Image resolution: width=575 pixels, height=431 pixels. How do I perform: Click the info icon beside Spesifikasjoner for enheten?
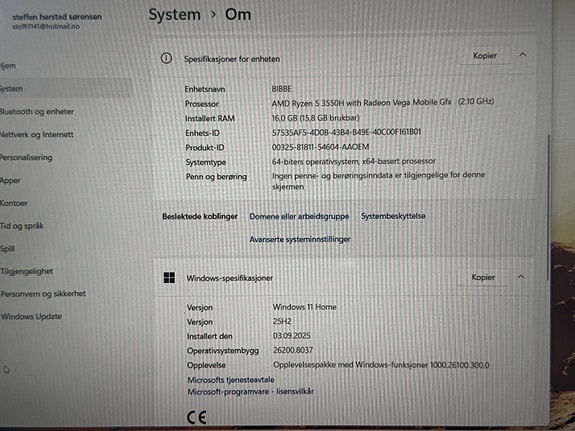pos(166,58)
